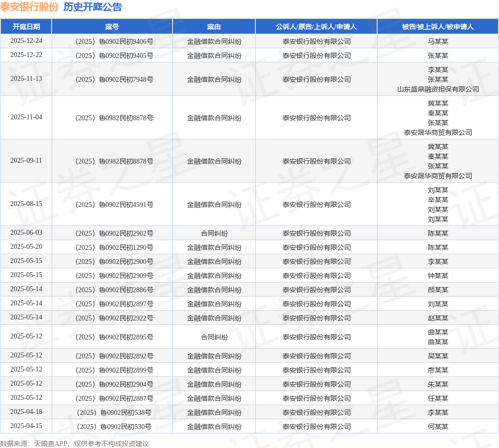Click defendant name 任某某
Image resolution: width=499 pixels, height=448 pixels.
(438, 398)
